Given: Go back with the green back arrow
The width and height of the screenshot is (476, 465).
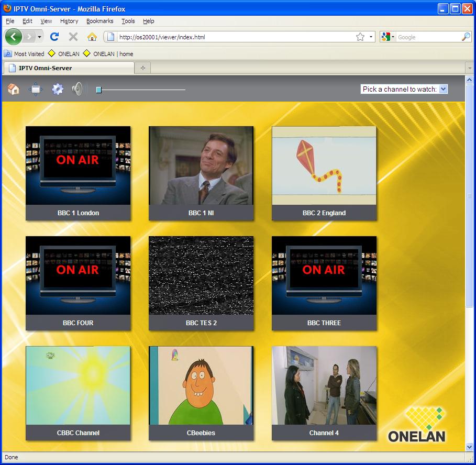Looking at the screenshot, I should point(14,37).
